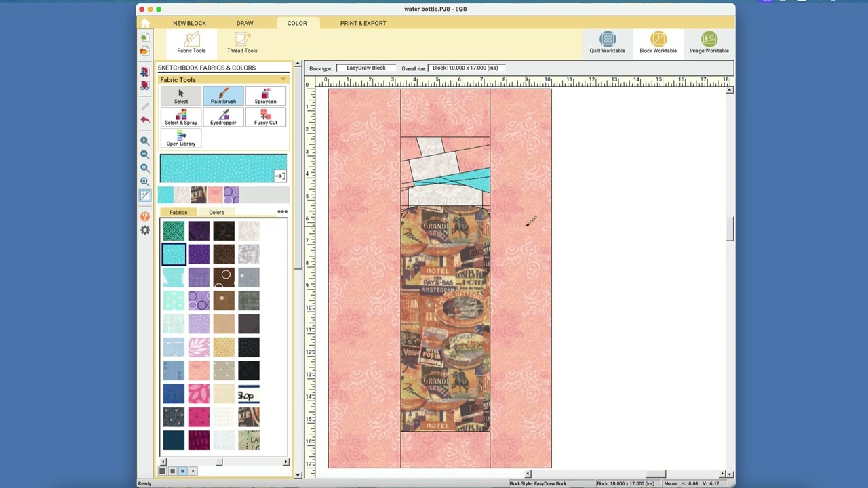Open the Fabric Tools ribbon group
This screenshot has height=488, width=868.
(191, 43)
